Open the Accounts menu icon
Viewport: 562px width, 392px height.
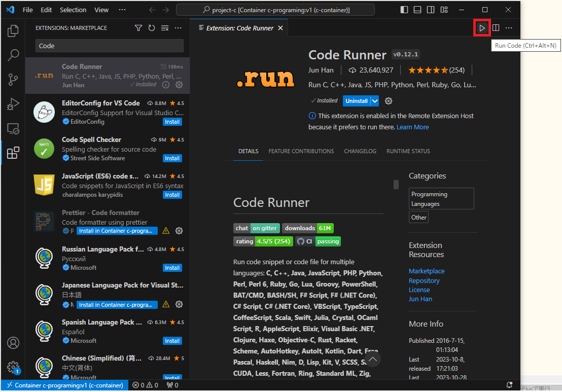[13, 343]
